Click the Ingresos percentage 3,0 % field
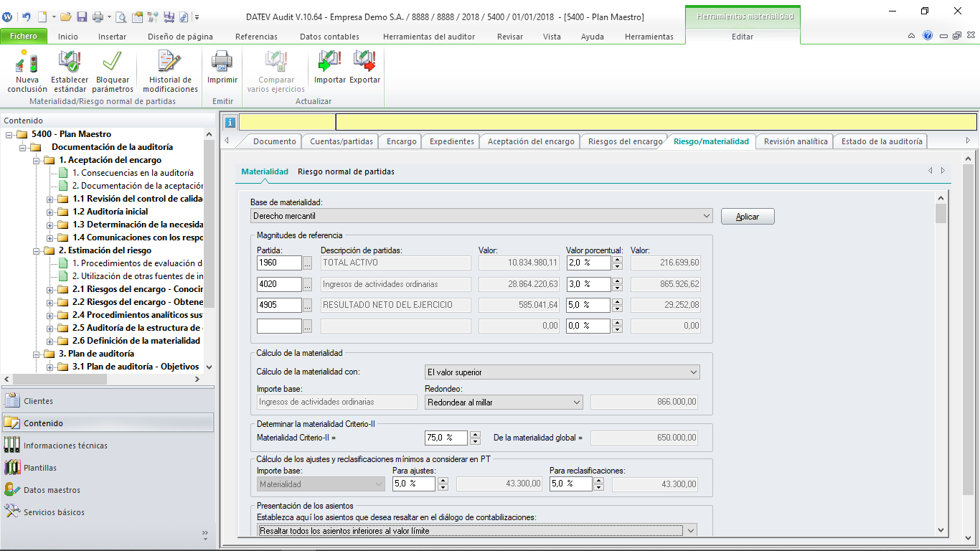This screenshot has height=551, width=980. tap(588, 284)
